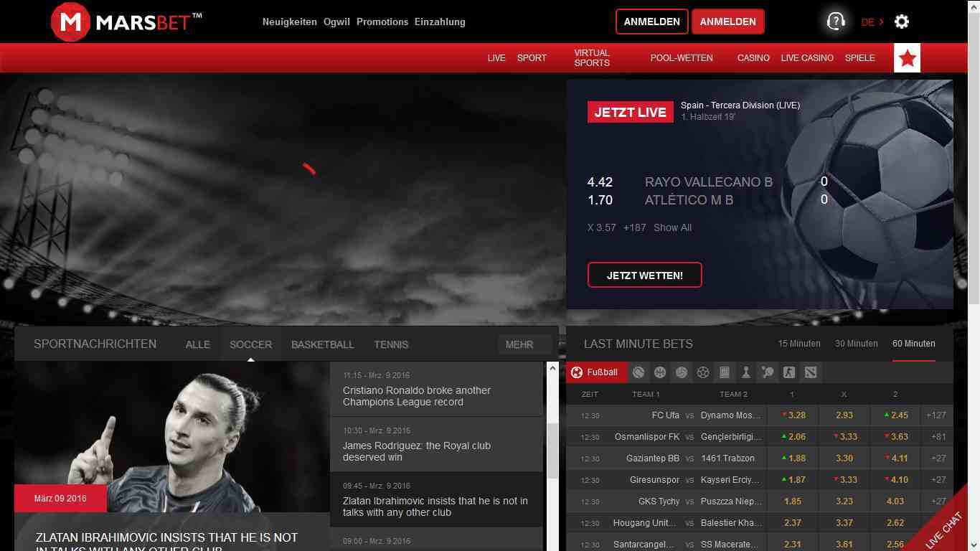Image resolution: width=980 pixels, height=551 pixels.
Task: Select odds 3.28 for FC Ufa
Action: 792,415
